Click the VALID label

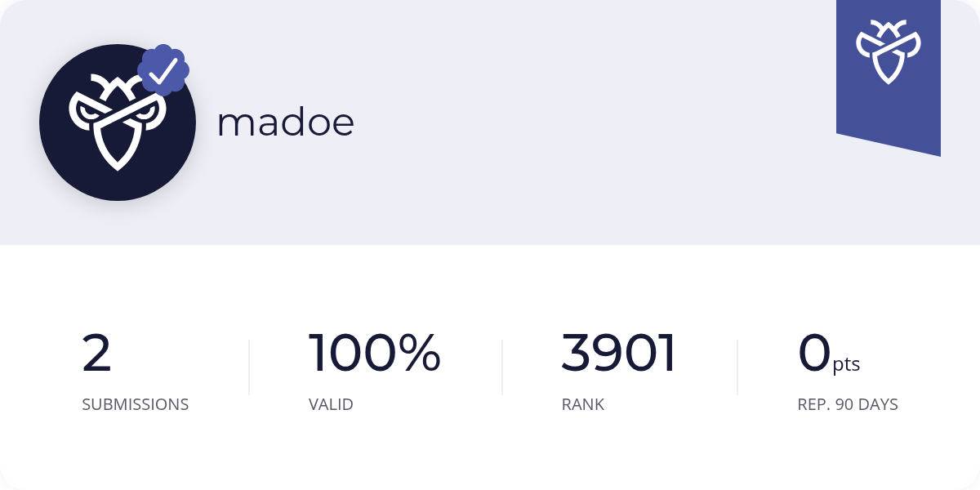pyautogui.click(x=331, y=404)
